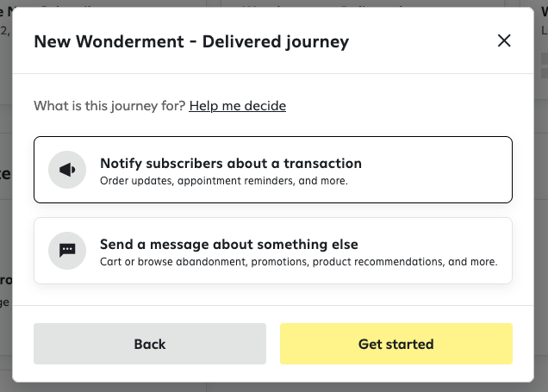The height and width of the screenshot is (392, 548).
Task: Click the Notify subscribers about a transaction heading
Action: click(x=231, y=164)
